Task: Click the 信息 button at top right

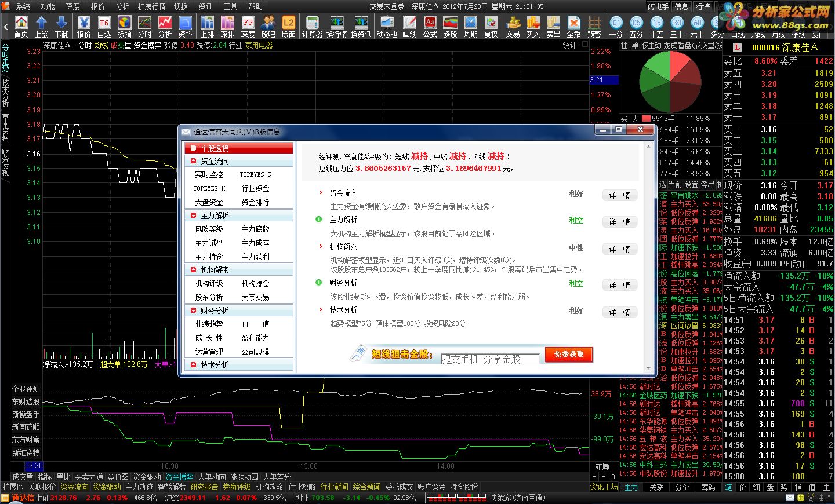Action: point(681,6)
